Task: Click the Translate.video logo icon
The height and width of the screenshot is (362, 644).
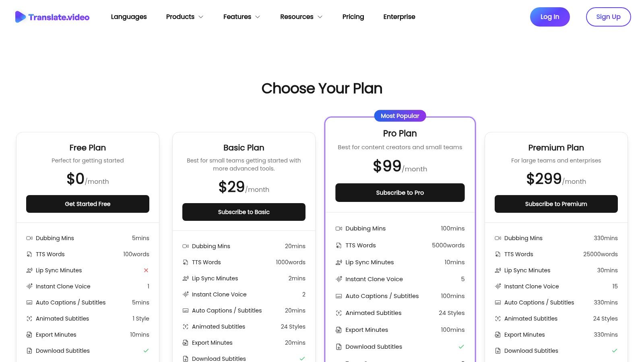Action: click(x=21, y=17)
